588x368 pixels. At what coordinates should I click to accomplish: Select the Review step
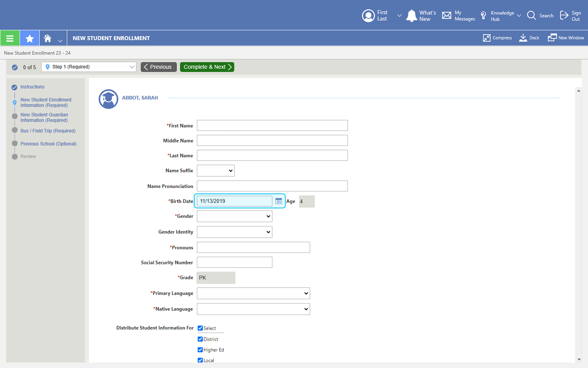click(x=28, y=156)
